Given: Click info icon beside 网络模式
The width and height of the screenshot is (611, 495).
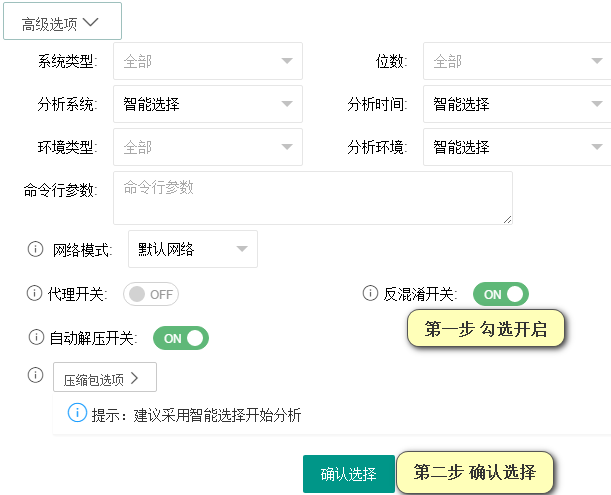Looking at the screenshot, I should point(35,249).
